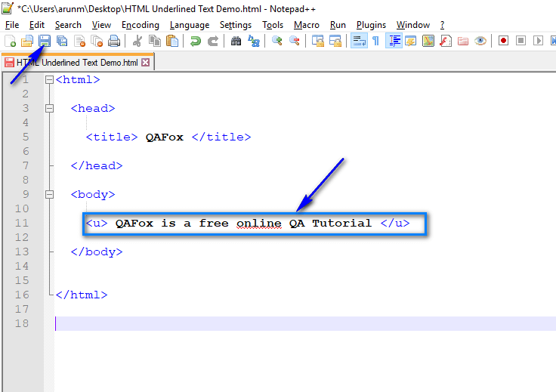The width and height of the screenshot is (556, 392).
Task: Print the document with printer icon
Action: click(x=114, y=41)
